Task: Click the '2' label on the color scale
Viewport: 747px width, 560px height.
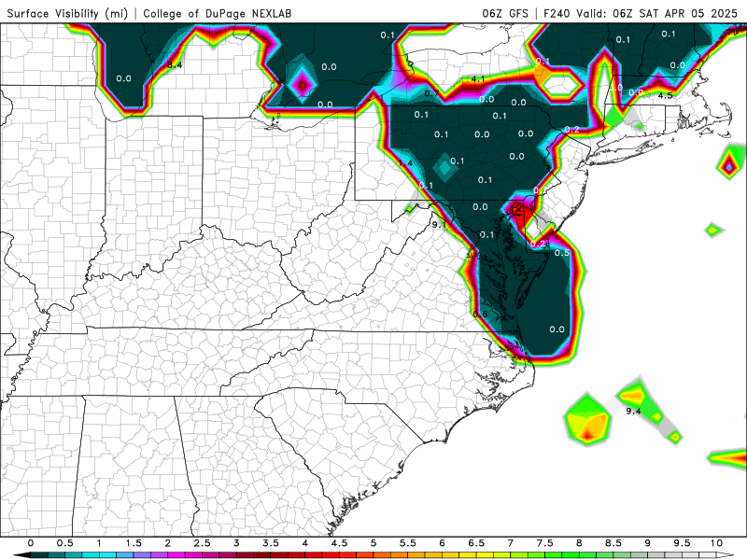Action: pos(168,543)
